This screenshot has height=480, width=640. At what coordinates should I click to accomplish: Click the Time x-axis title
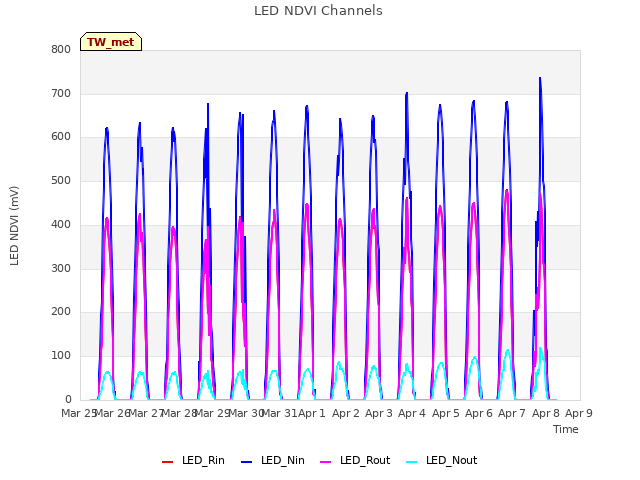[566, 429]
